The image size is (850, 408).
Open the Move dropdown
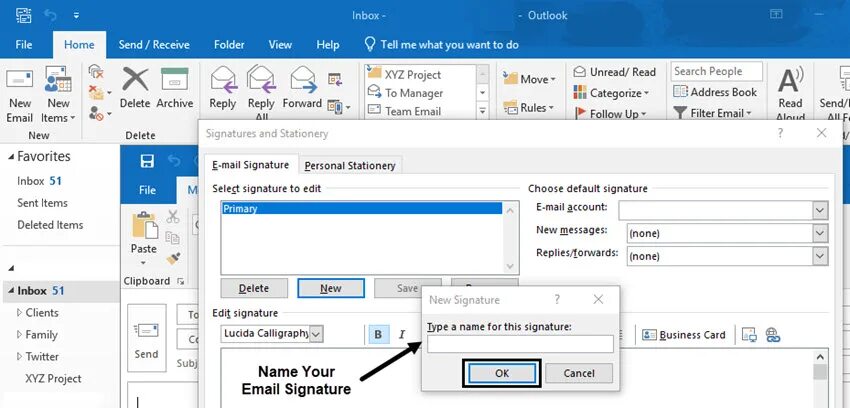530,79
